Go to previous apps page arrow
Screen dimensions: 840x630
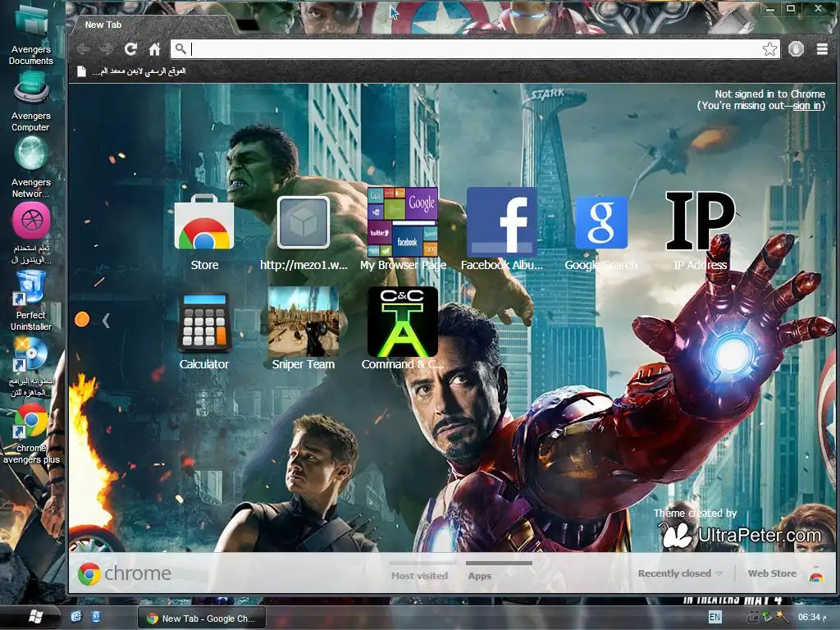[x=106, y=321]
